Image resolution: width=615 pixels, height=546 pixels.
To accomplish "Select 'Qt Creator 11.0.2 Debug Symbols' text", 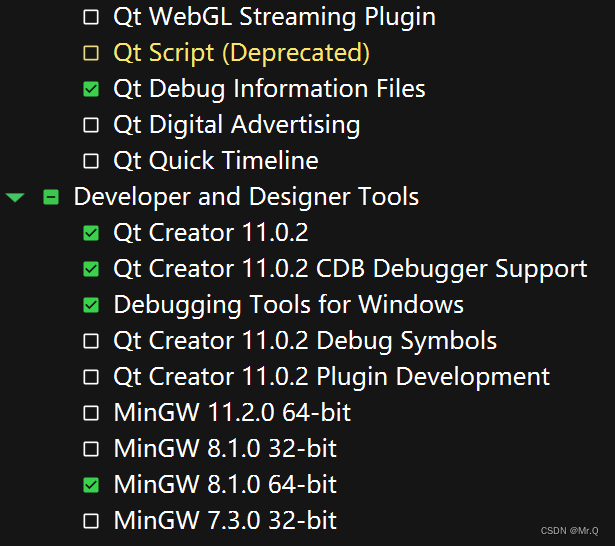I will tap(305, 341).
